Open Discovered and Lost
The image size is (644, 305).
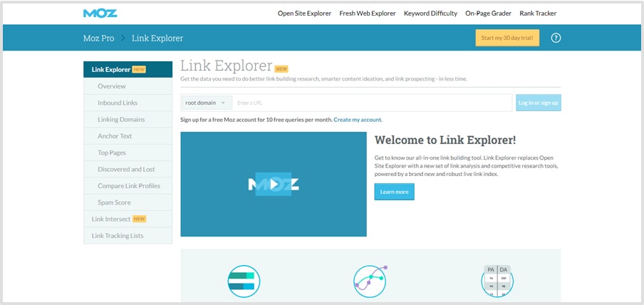click(128, 169)
